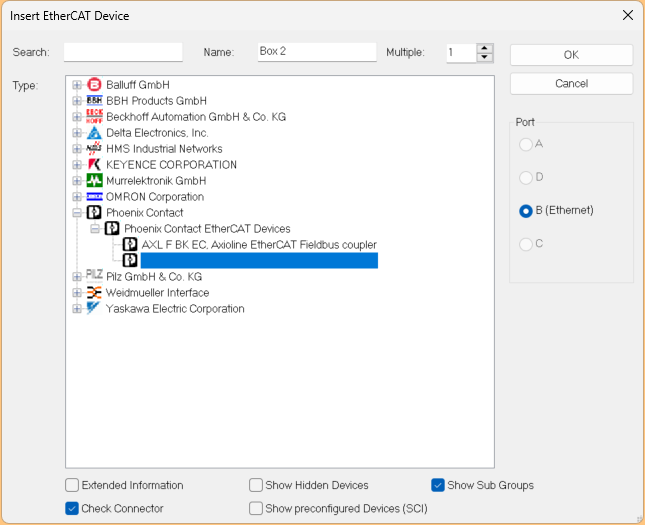This screenshot has width=645, height=525.
Task: Collapse Phoenix Contact EtherCAT Devices subgroup
Action: pyautogui.click(x=95, y=229)
